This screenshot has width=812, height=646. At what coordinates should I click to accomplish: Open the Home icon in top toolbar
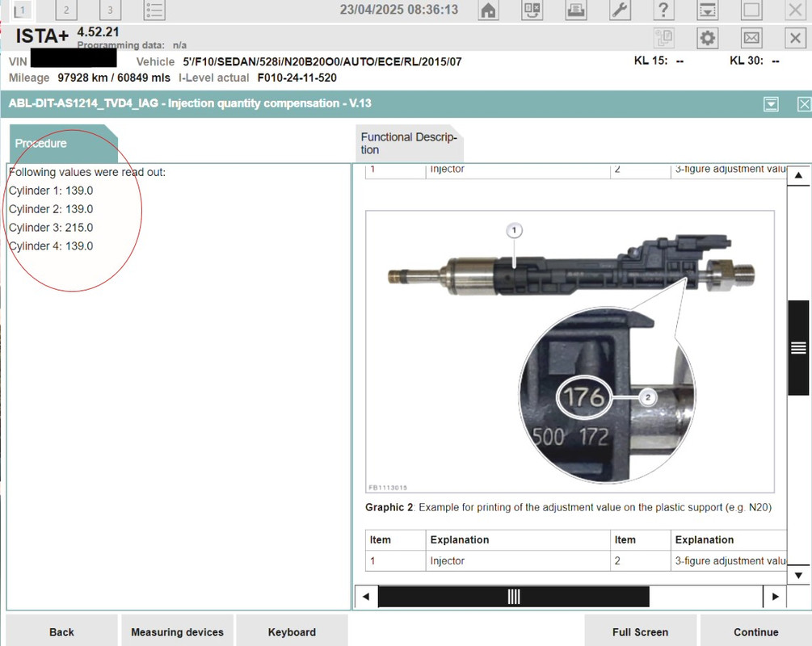[488, 10]
